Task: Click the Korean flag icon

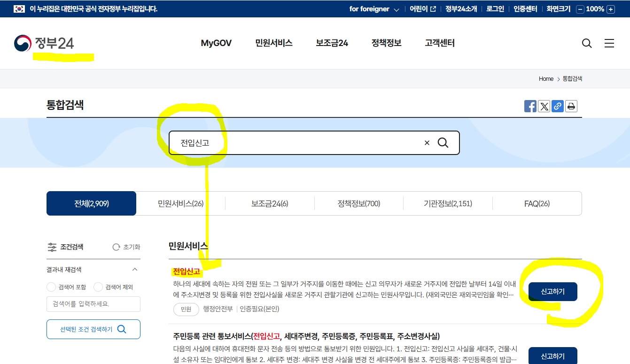Action: (19, 9)
